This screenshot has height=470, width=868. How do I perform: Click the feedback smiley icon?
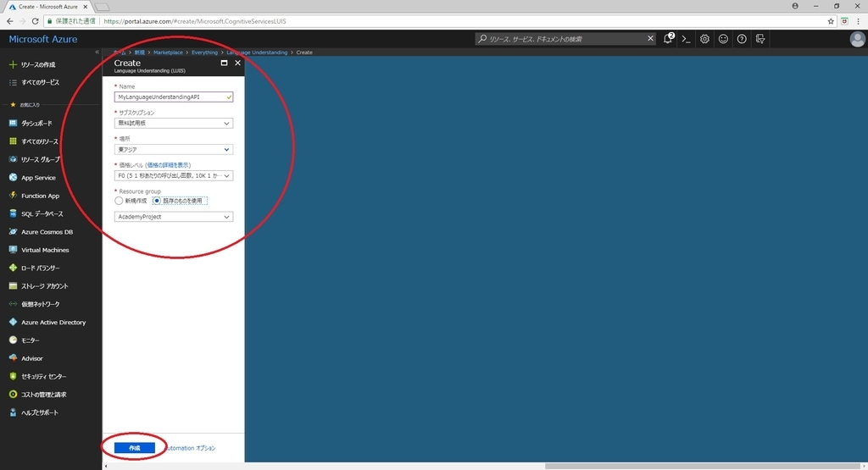tap(723, 39)
